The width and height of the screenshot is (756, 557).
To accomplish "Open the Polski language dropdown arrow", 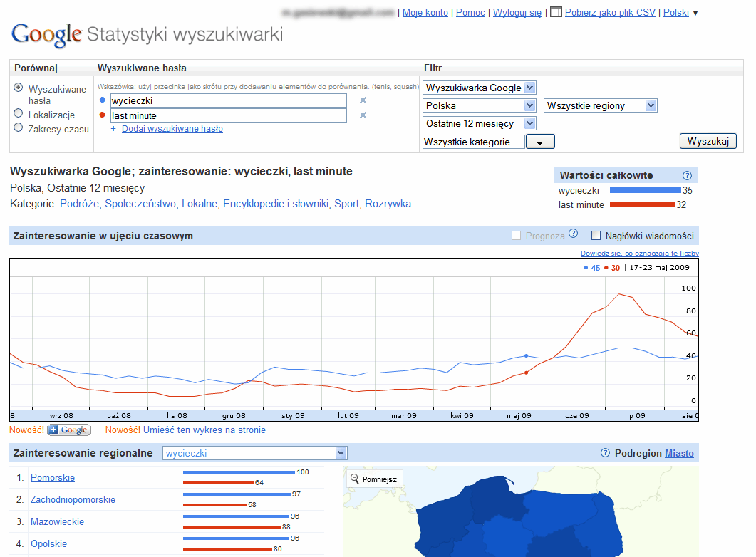I will (x=695, y=13).
